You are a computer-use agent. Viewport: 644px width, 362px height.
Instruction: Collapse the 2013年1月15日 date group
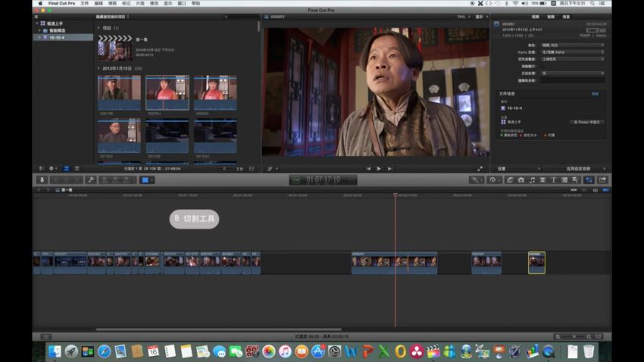98,68
